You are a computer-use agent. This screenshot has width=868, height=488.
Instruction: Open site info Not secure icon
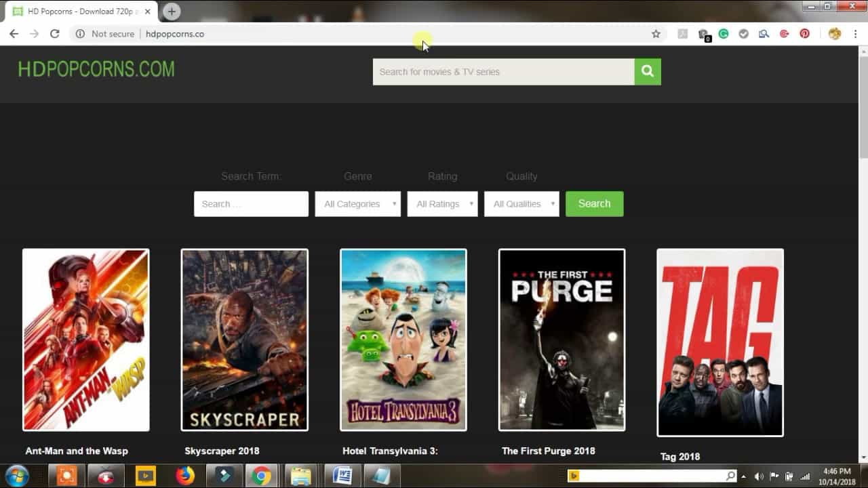80,34
